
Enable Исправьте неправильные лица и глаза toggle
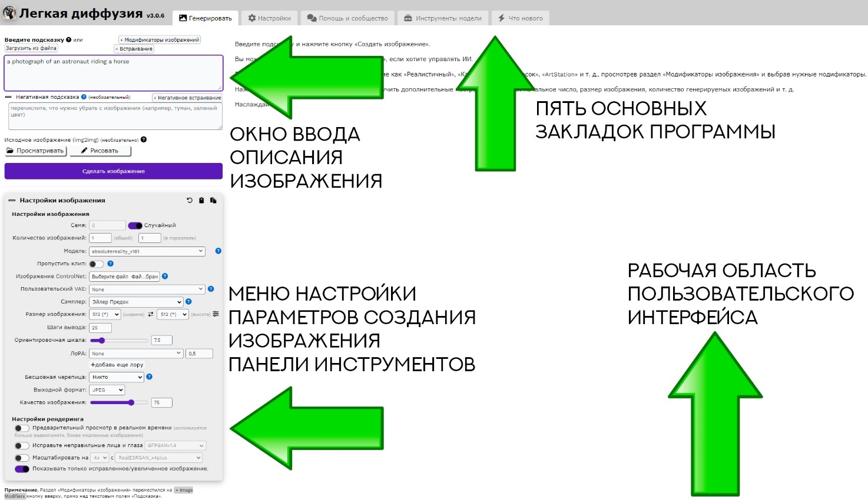[22, 446]
